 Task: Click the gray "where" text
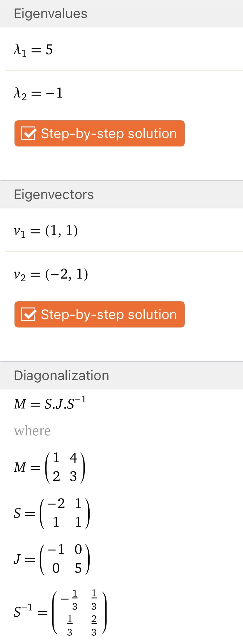pos(32,431)
